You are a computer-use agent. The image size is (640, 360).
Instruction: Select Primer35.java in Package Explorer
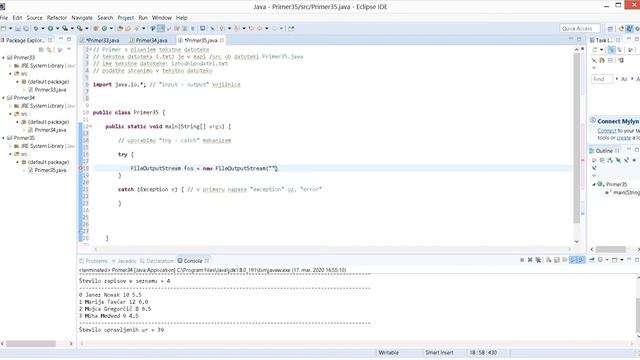(50, 170)
